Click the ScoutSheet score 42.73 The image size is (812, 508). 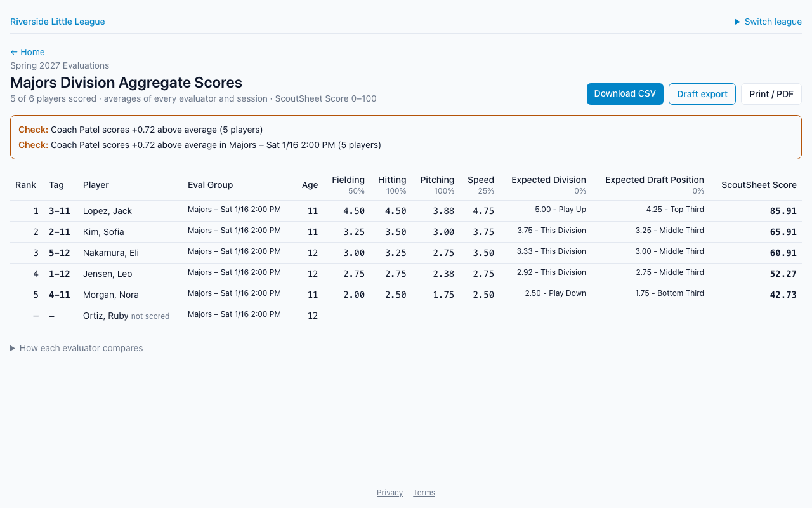coord(783,295)
